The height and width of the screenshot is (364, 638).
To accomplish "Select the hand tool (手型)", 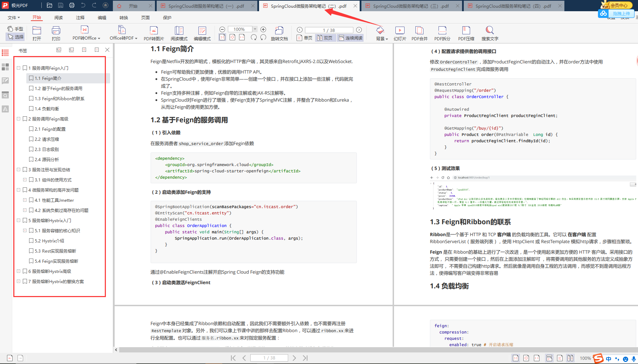I will point(15,29).
